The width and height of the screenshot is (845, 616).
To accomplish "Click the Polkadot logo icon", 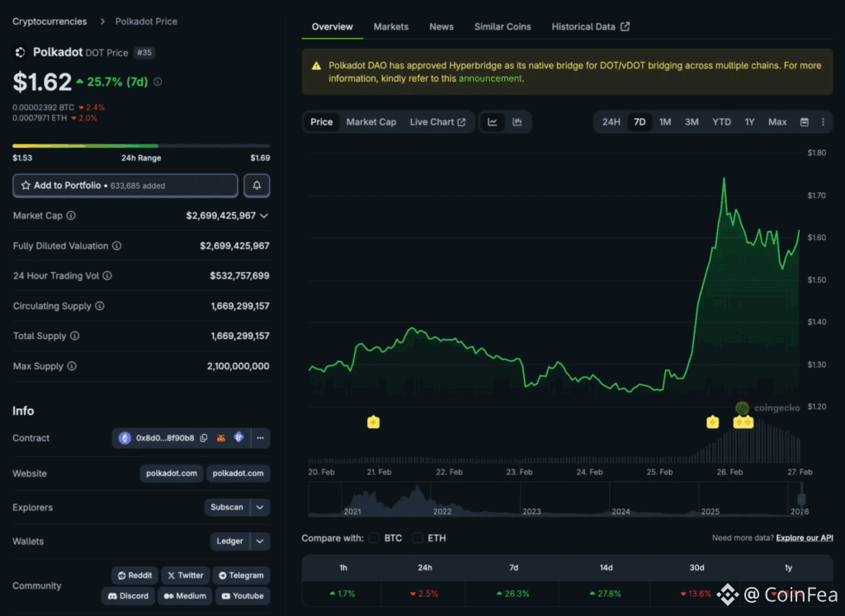I will 20,52.
